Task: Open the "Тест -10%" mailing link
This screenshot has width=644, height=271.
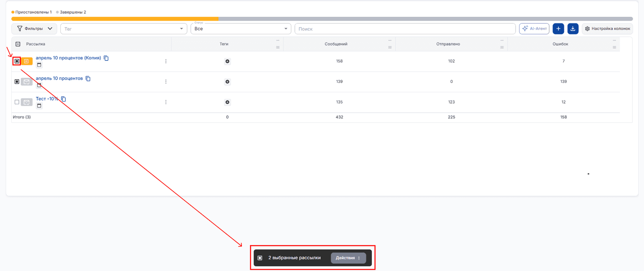Action: (x=47, y=99)
